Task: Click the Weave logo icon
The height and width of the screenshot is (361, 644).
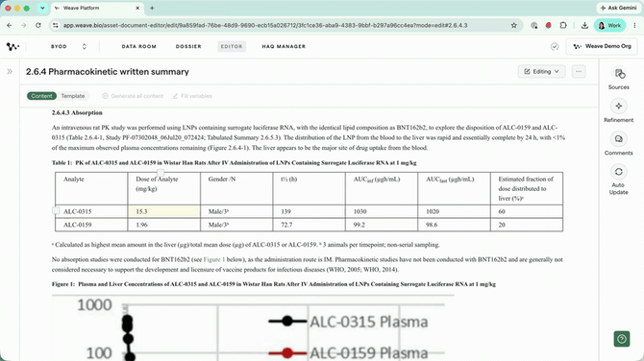Action: click(x=12, y=46)
